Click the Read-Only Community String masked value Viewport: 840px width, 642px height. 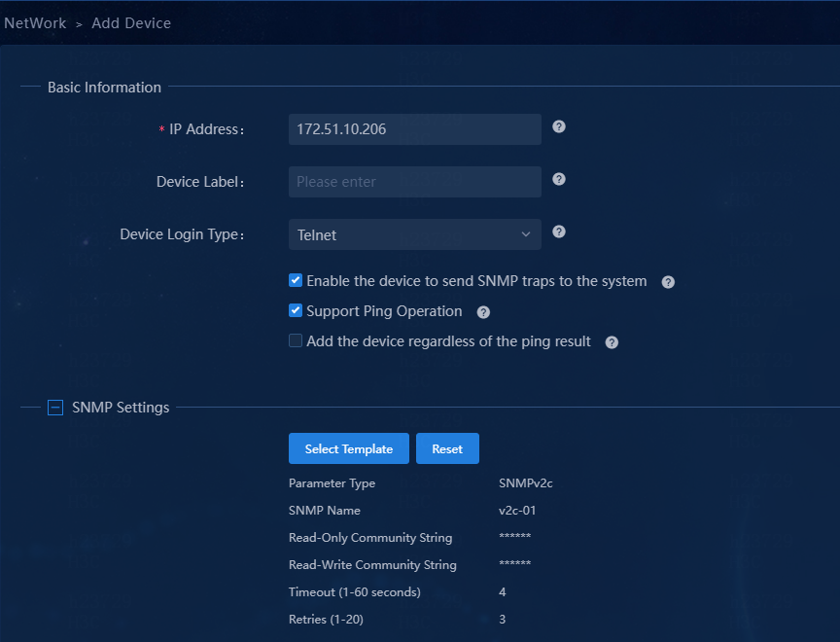[515, 536]
